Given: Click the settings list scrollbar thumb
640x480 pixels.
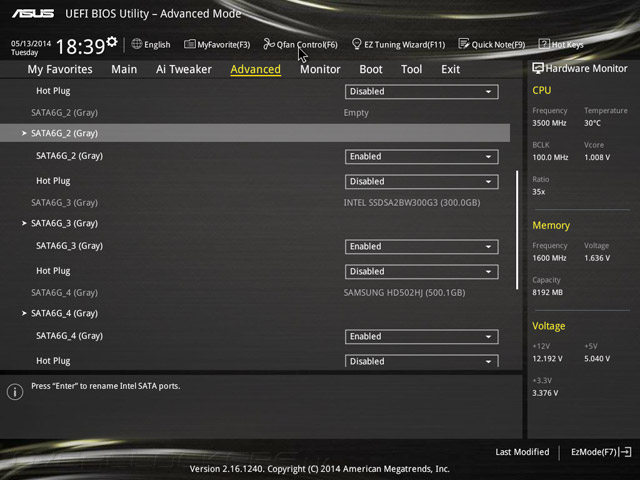Looking at the screenshot, I should pyautogui.click(x=517, y=230).
